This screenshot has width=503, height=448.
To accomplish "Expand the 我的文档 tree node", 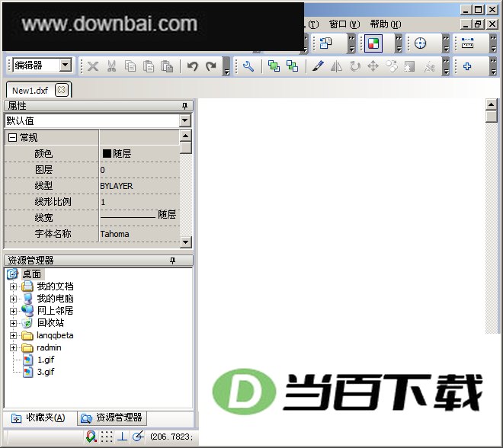I will click(13, 286).
